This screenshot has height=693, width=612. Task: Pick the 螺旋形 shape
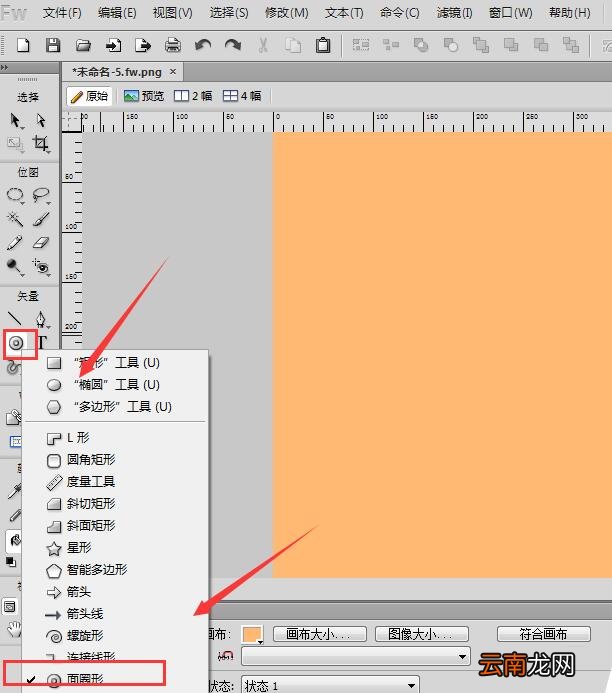[x=115, y=636]
